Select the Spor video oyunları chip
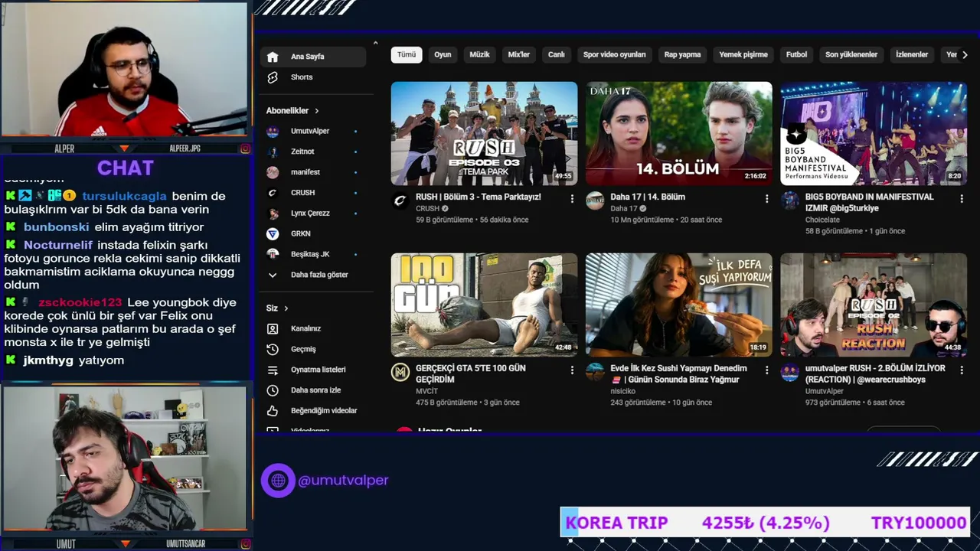The width and height of the screenshot is (980, 551). point(615,55)
